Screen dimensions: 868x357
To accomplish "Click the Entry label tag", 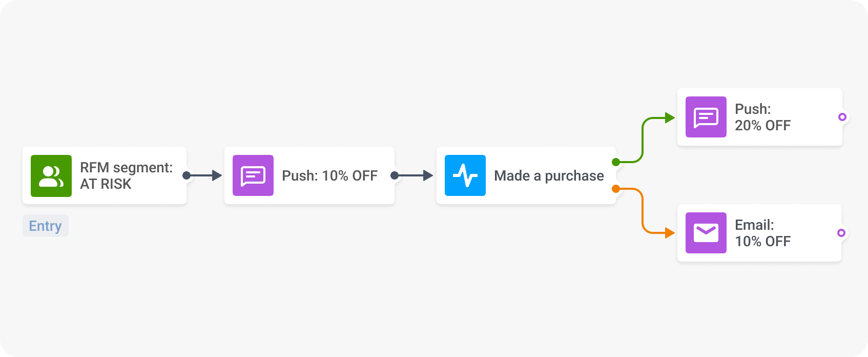I will click(x=45, y=226).
